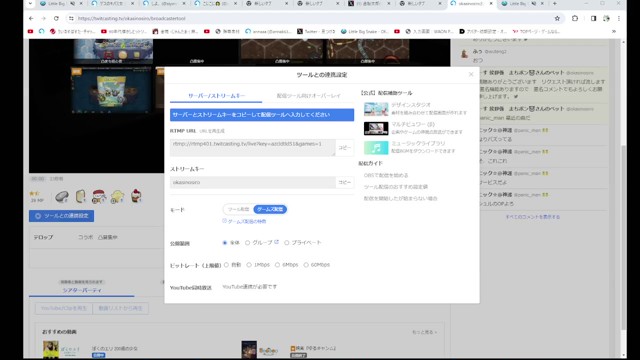The height and width of the screenshot is (360, 640).
Task: Open Chrome's three-dot menu
Action: tap(619, 18)
